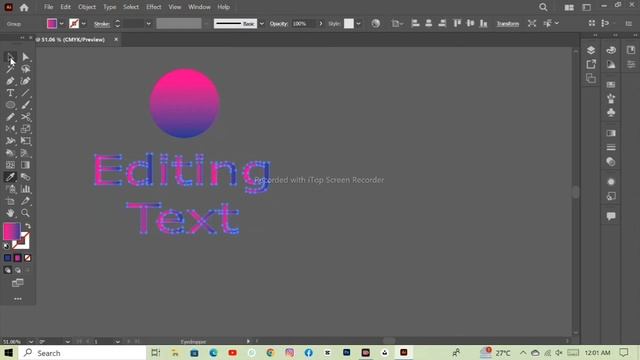This screenshot has width=640, height=360.
Task: Open the Layers panel
Action: [591, 50]
